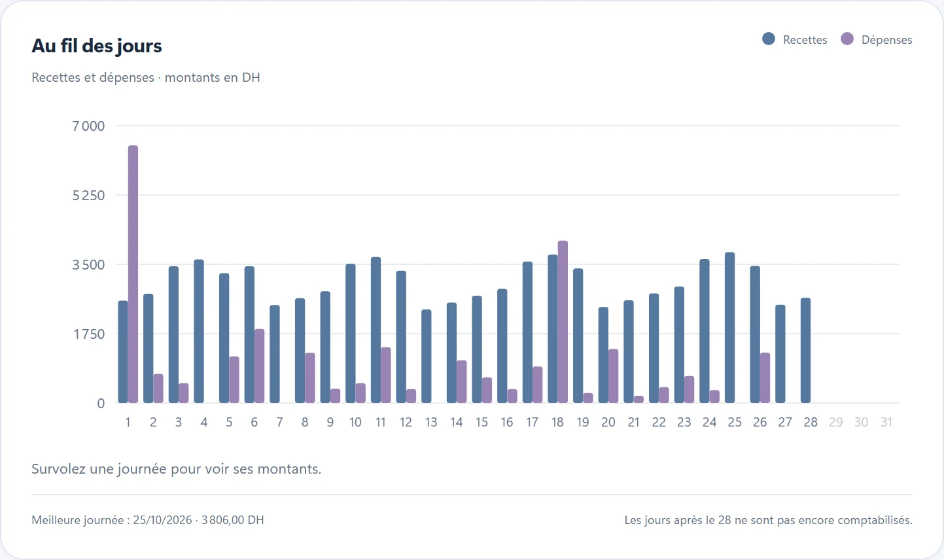This screenshot has height=560, width=944.
Task: Click the Dépenses bar for day 26
Action: 765,378
